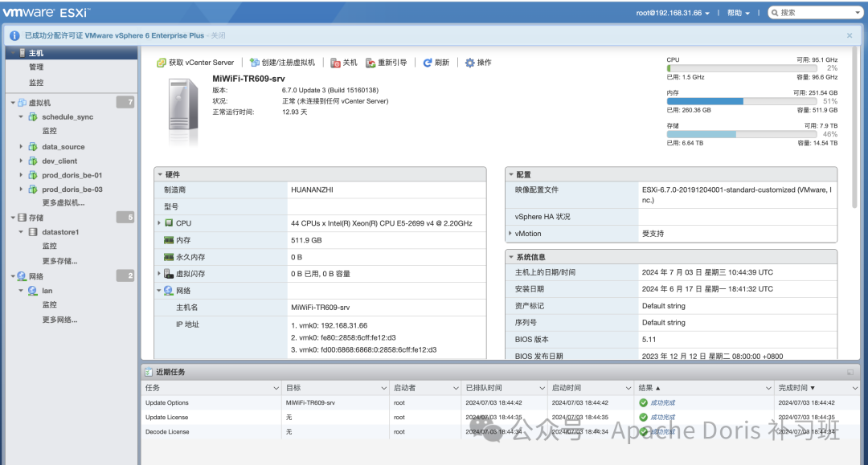Collapse the 虚拟机 tree node
The image size is (868, 465).
(13, 103)
